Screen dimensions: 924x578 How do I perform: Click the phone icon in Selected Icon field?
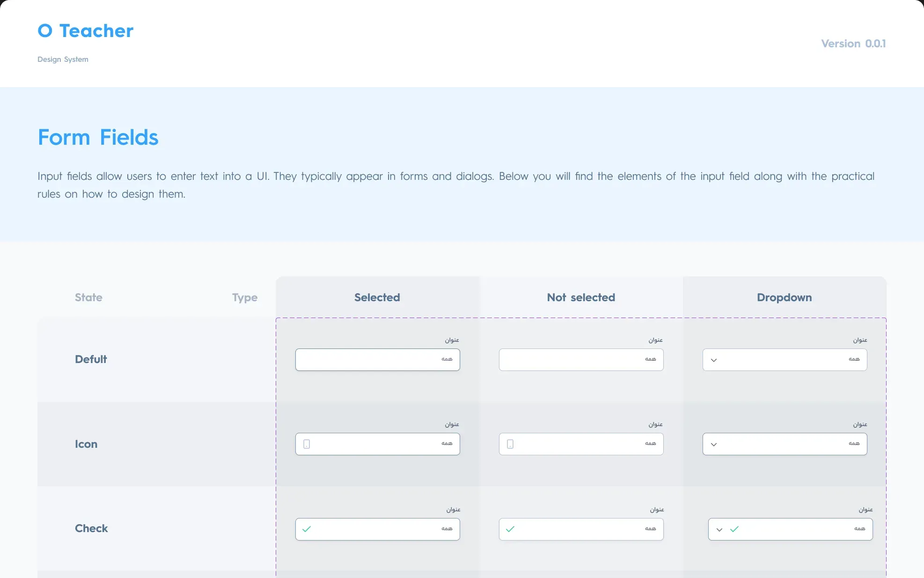[307, 444]
